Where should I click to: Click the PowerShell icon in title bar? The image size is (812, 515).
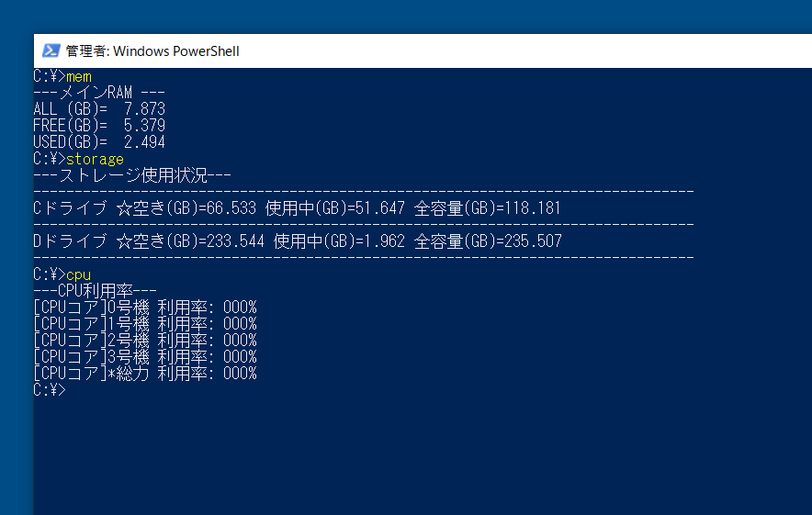point(51,50)
